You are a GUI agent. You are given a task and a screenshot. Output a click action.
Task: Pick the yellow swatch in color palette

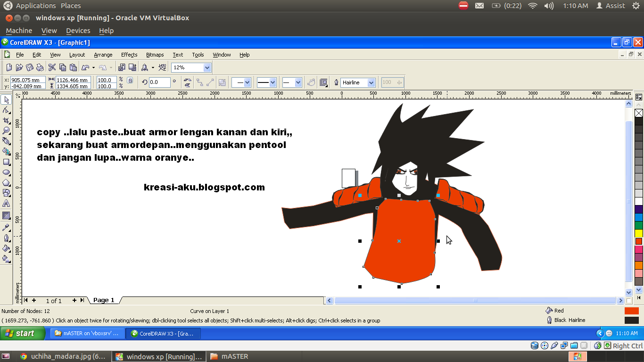(x=639, y=233)
